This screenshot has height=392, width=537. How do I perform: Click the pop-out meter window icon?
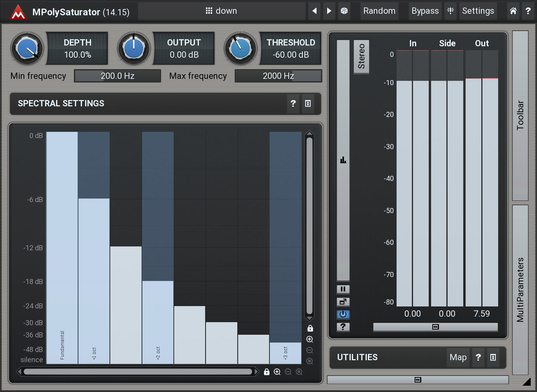click(x=343, y=302)
